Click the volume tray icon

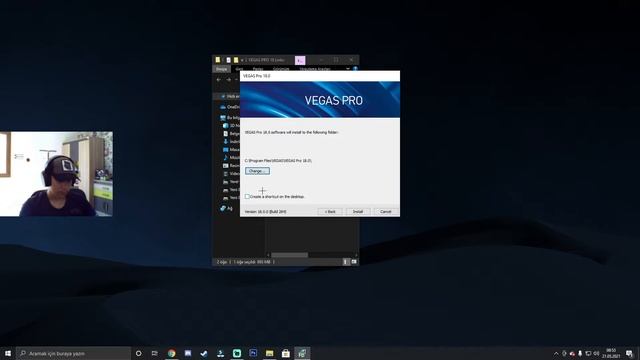tap(596, 353)
